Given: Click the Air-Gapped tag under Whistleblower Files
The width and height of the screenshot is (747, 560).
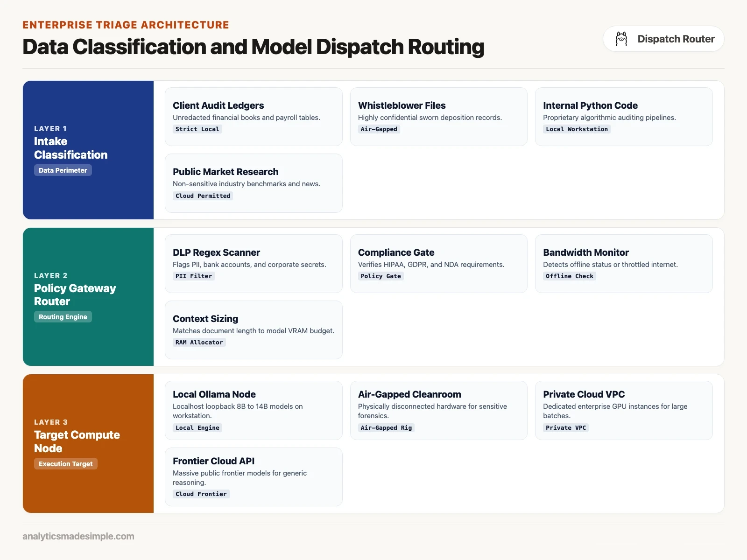Looking at the screenshot, I should 379,129.
